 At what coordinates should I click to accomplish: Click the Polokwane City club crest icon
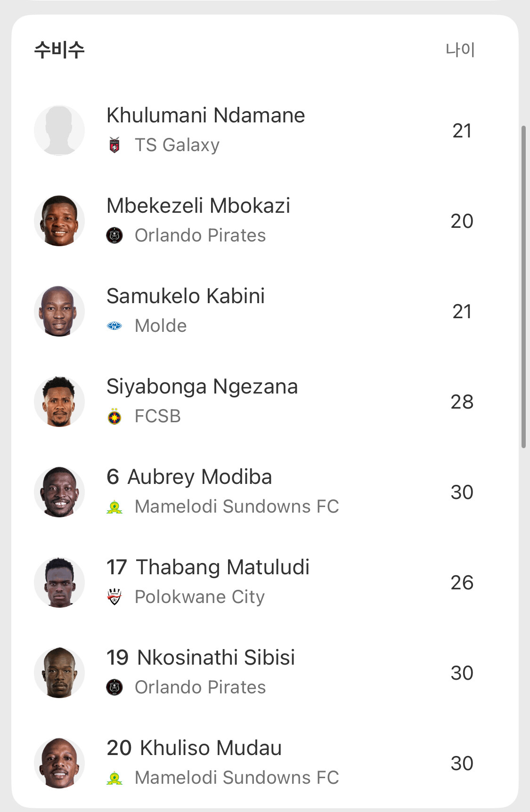114,597
